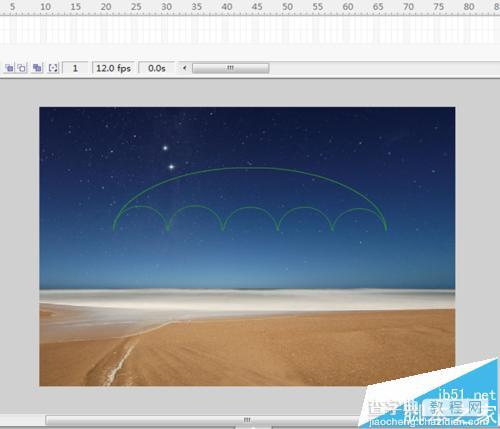
Task: Select frame 40 on timeline ruler
Action: tap(227, 7)
